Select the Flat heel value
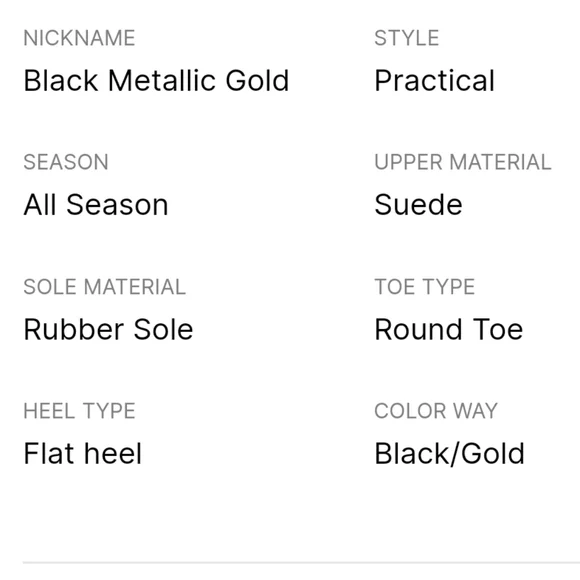Screen dimensions: 580x580 tap(82, 453)
